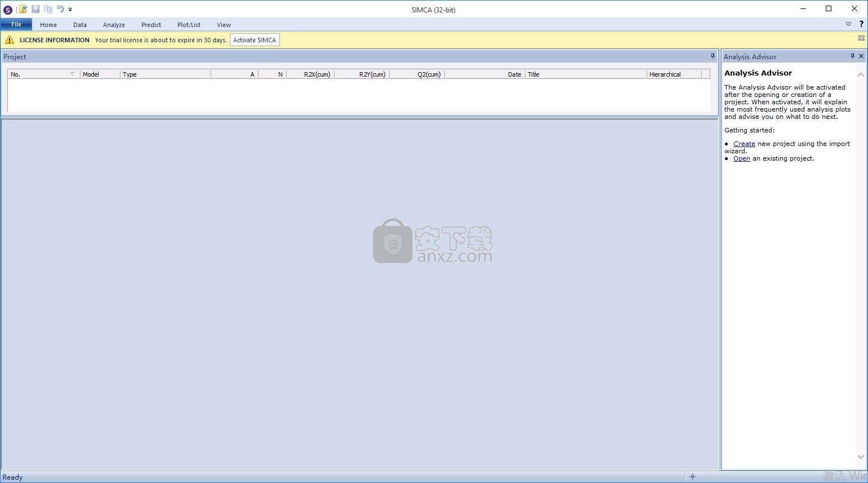The width and height of the screenshot is (868, 483).
Task: Click the Create new project link
Action: point(744,144)
